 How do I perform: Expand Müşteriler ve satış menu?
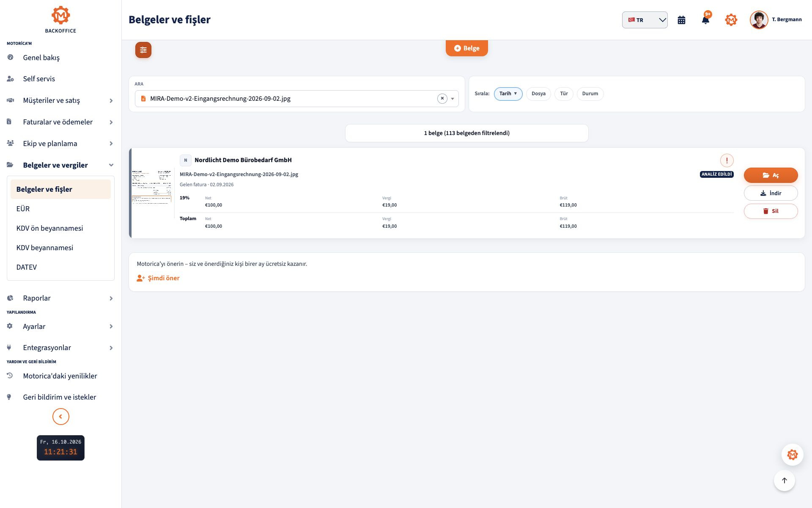click(x=60, y=100)
